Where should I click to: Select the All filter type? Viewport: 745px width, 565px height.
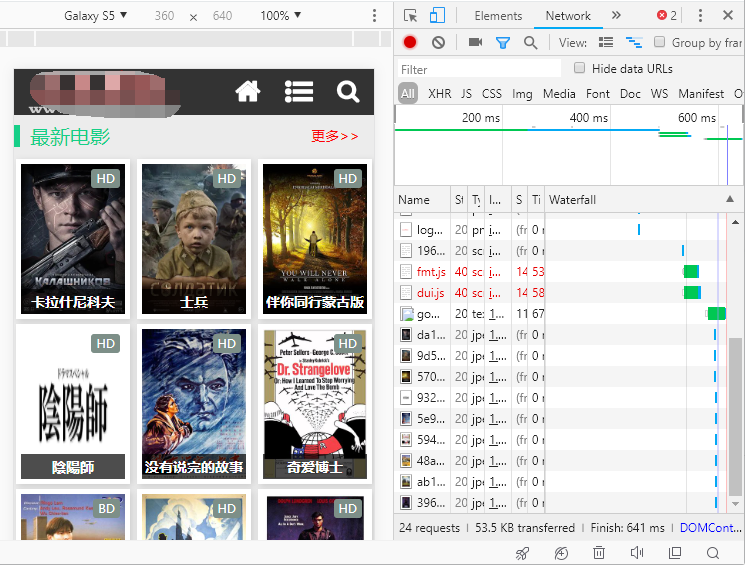pyautogui.click(x=408, y=94)
